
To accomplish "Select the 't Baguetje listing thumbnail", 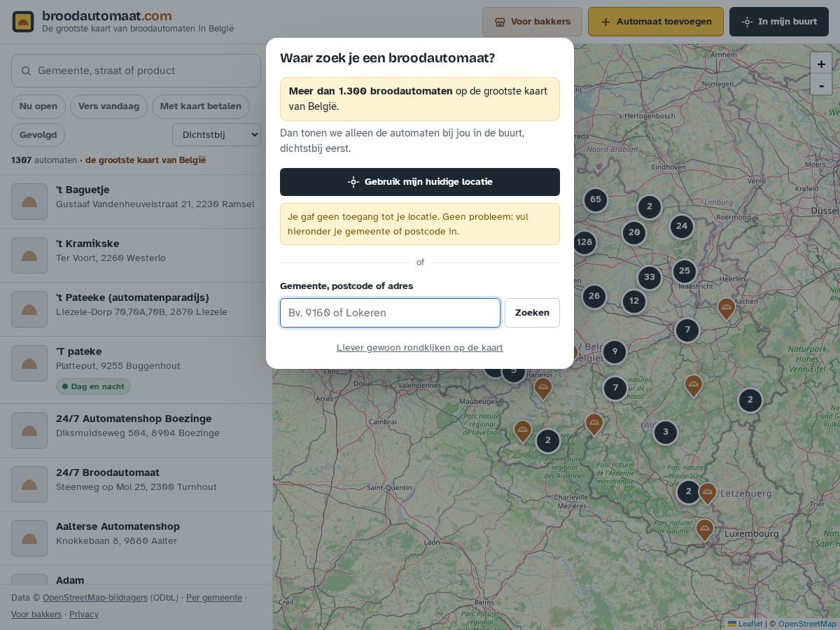I will tap(29, 202).
